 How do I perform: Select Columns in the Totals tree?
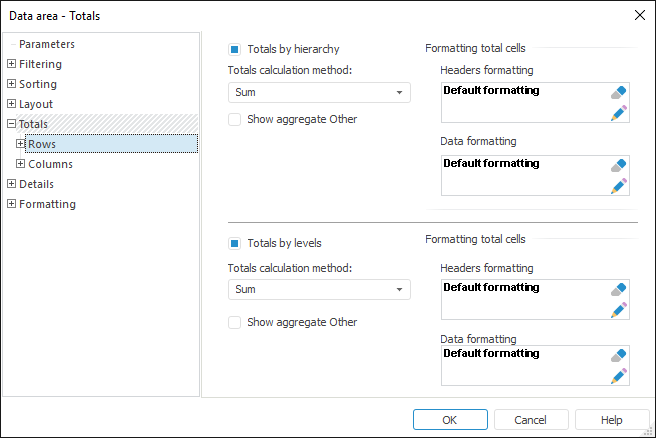(x=50, y=164)
